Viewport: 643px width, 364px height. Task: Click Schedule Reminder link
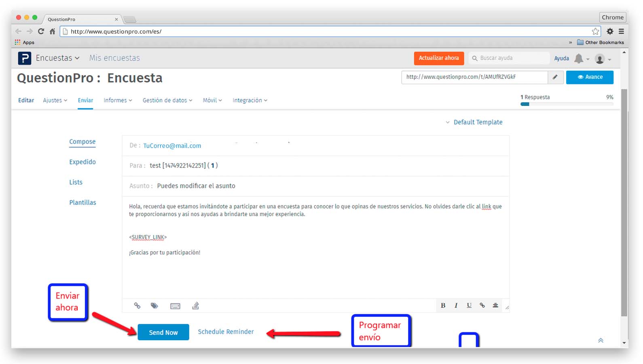226,332
